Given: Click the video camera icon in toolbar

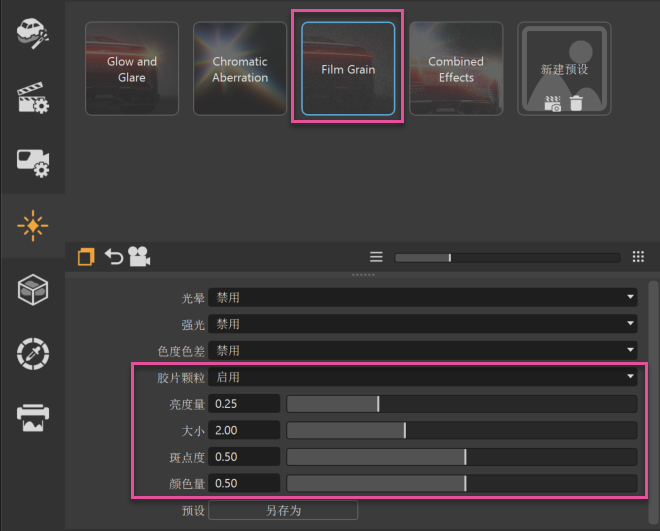Looking at the screenshot, I should 139,256.
